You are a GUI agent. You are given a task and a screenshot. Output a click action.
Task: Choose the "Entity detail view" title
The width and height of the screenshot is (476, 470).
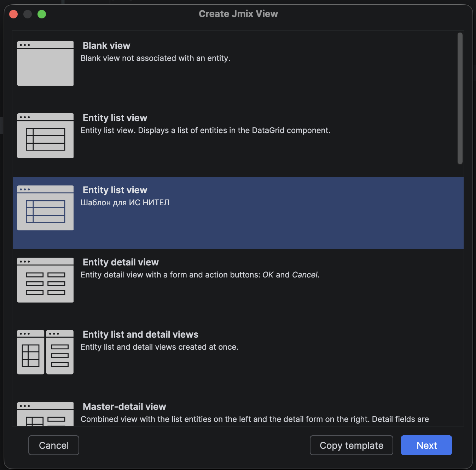click(121, 262)
